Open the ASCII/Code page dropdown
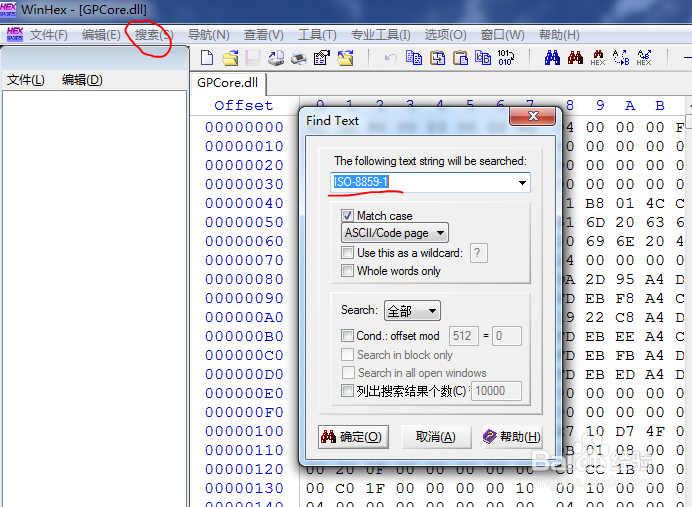 tap(395, 233)
